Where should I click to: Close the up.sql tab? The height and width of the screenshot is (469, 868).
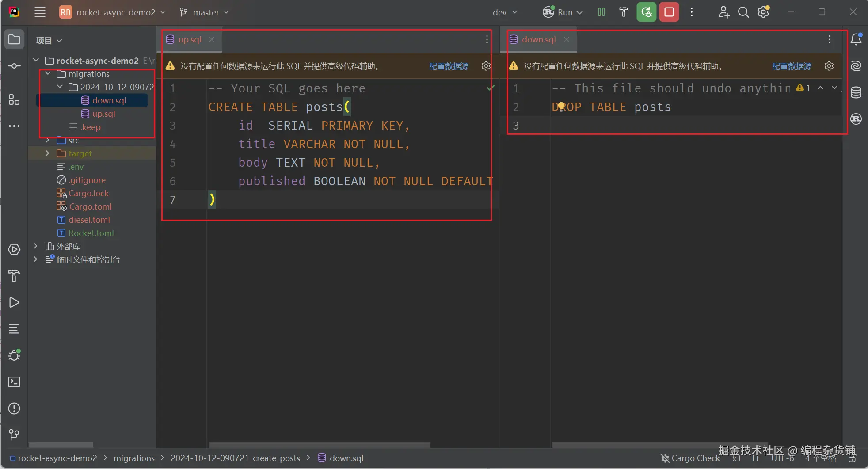(212, 39)
